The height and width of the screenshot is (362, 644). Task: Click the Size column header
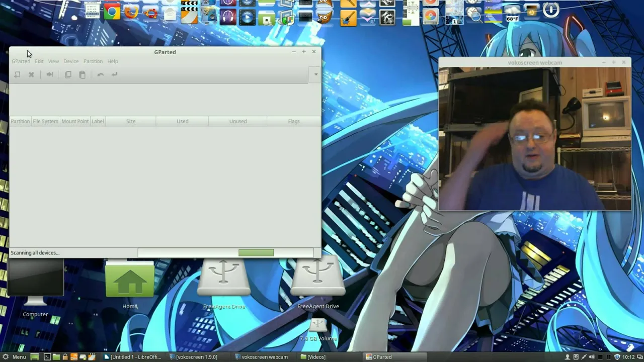pyautogui.click(x=131, y=121)
